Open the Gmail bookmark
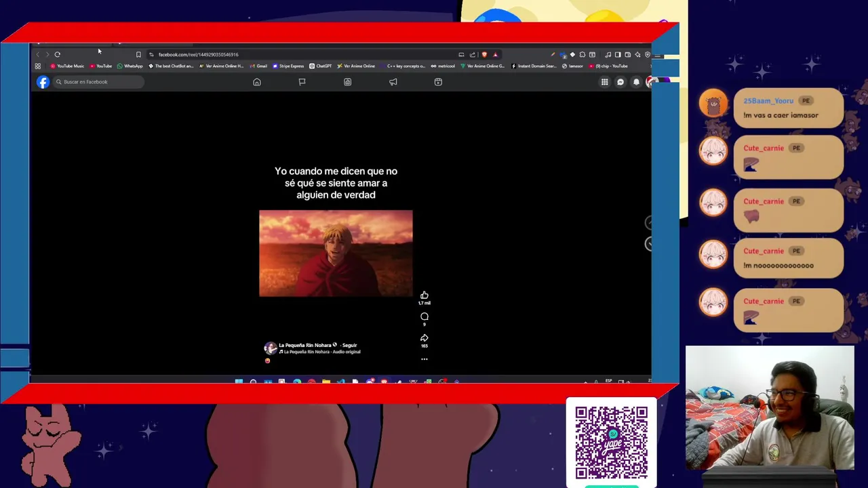Viewport: 868px width, 488px height. [258, 66]
